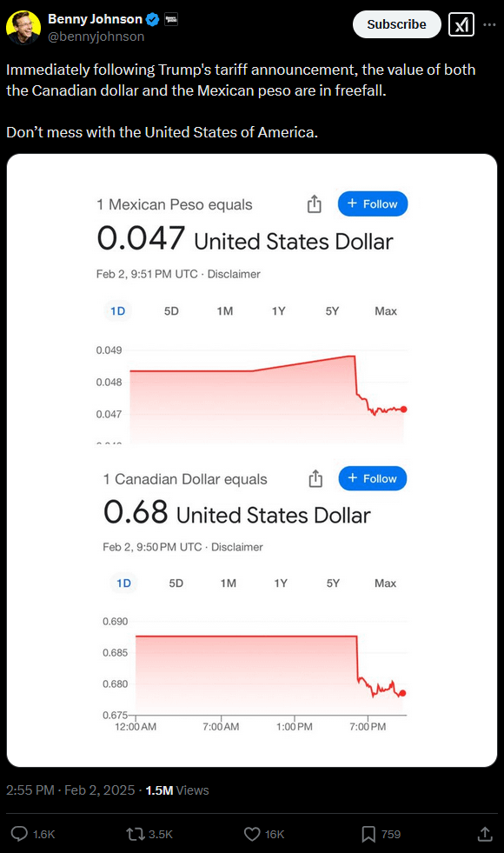Open the Grok xI icon
The image size is (504, 853).
point(461,24)
